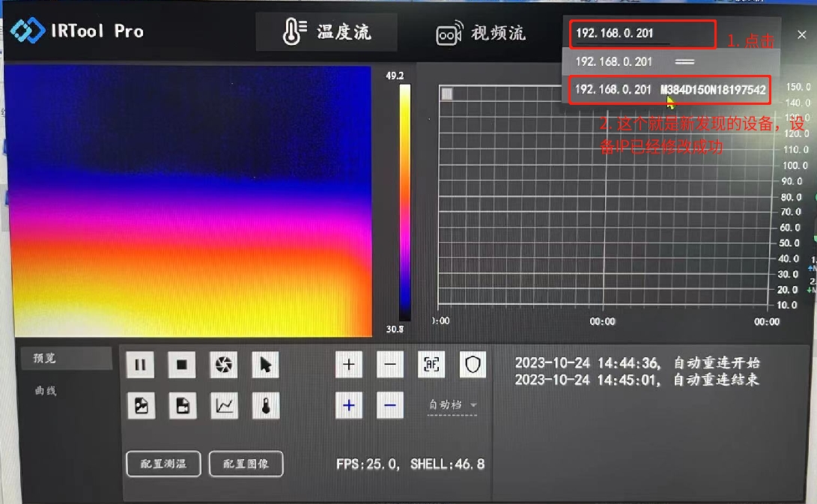Open the line chart curve icon
This screenshot has width=817, height=504.
pyautogui.click(x=224, y=406)
